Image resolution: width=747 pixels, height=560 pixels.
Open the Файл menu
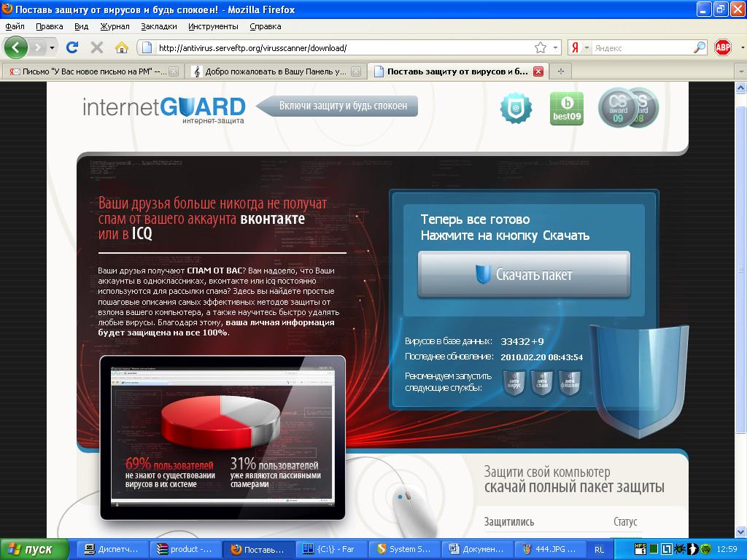tap(15, 26)
